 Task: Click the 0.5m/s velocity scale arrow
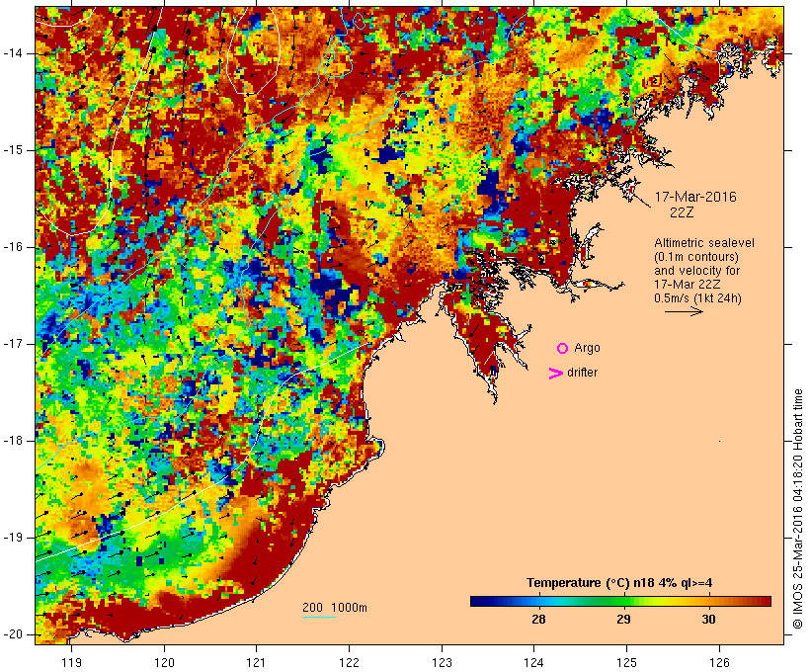[684, 311]
